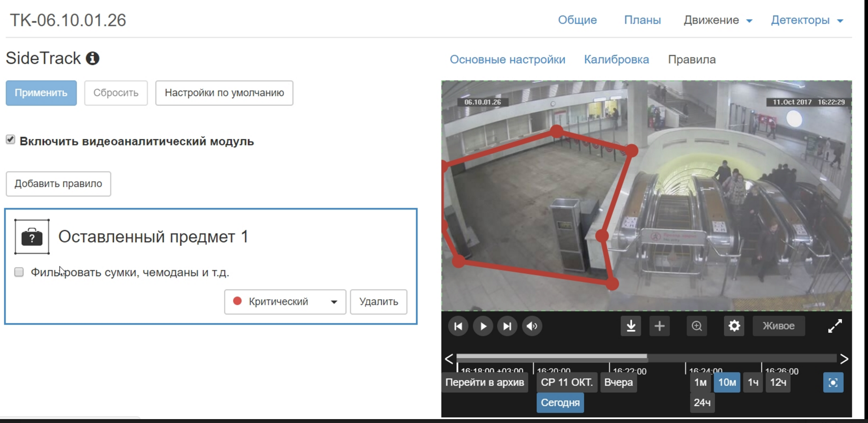This screenshot has height=423, width=868.
Task: Disable the video analytics module checkbox
Action: (x=10, y=139)
